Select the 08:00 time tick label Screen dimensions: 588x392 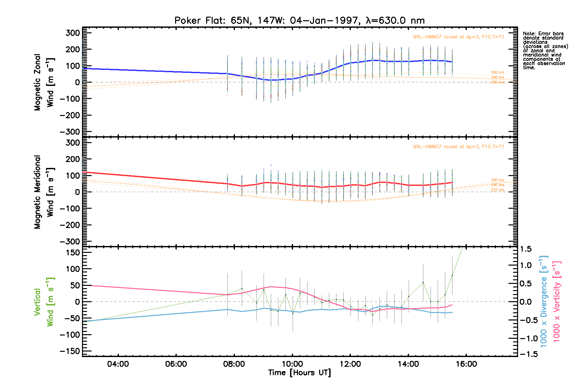point(234,364)
